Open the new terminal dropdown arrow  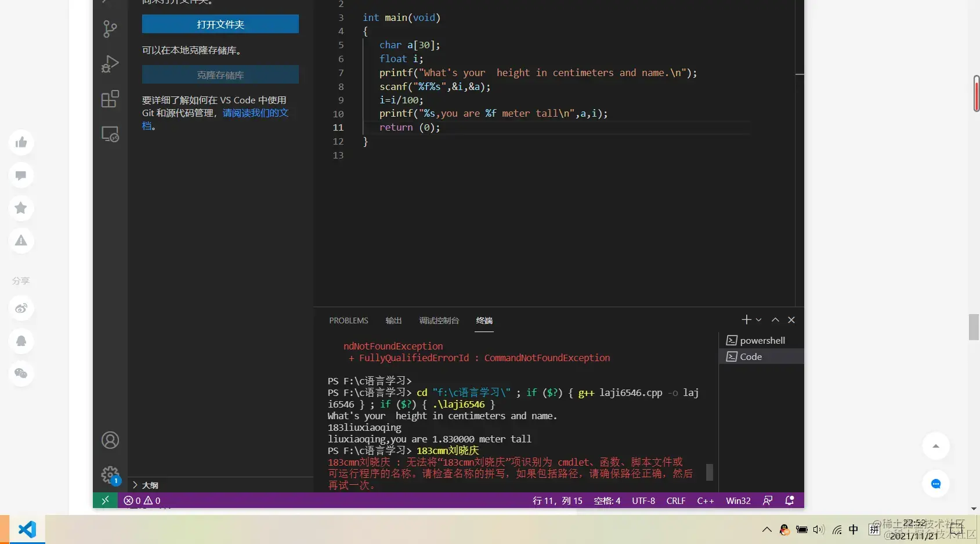[758, 320]
